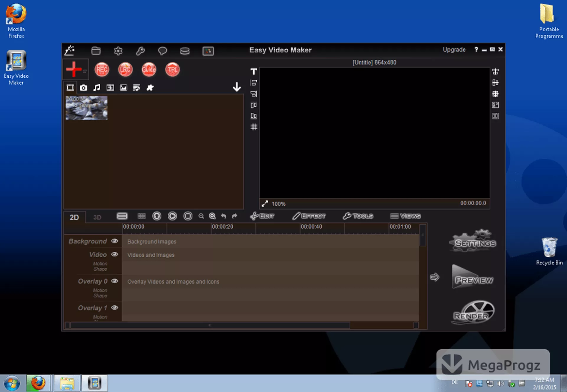Click the play button on timeline toolbar
The height and width of the screenshot is (392, 567).
tap(172, 216)
